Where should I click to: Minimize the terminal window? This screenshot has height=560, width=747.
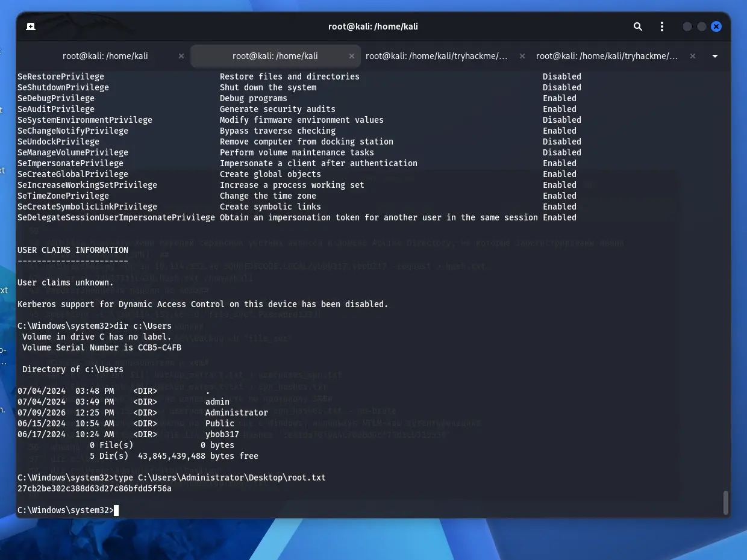[687, 26]
